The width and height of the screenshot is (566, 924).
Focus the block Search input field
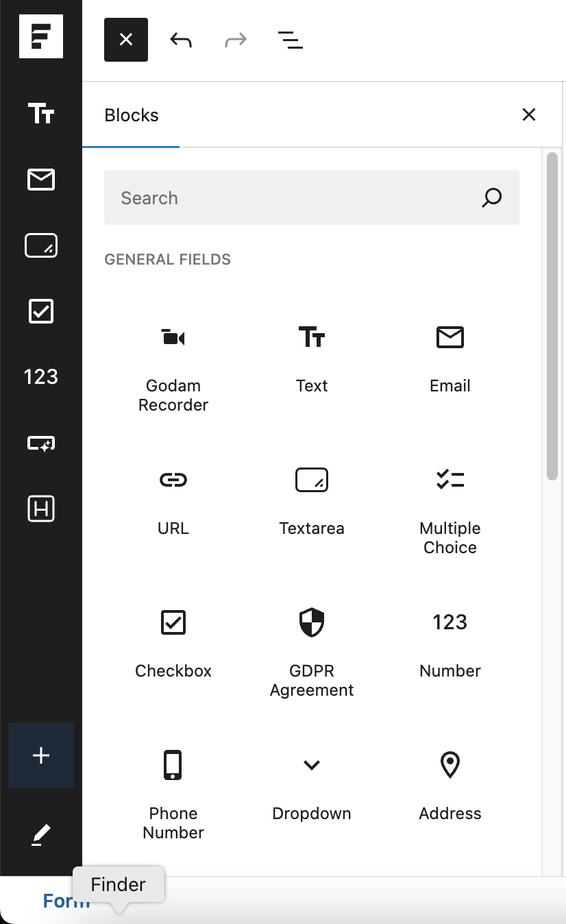295,198
